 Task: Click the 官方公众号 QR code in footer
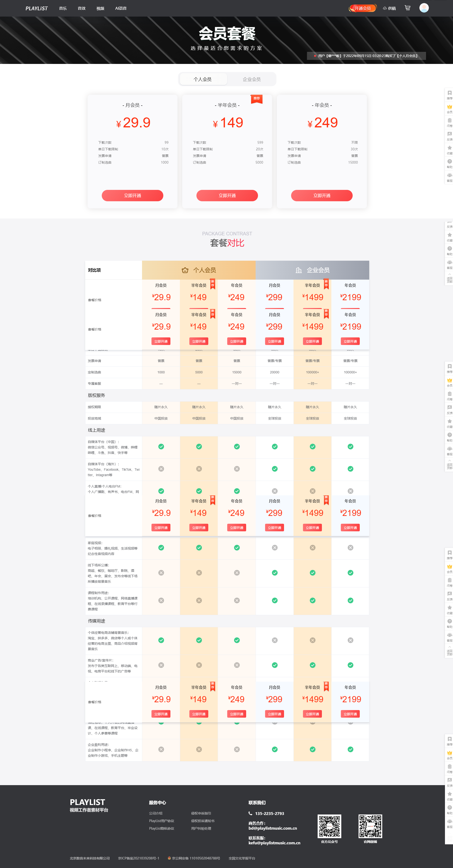click(x=329, y=826)
